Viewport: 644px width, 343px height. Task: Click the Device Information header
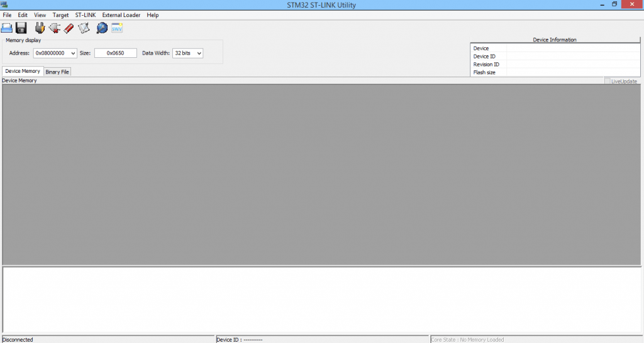click(x=555, y=40)
